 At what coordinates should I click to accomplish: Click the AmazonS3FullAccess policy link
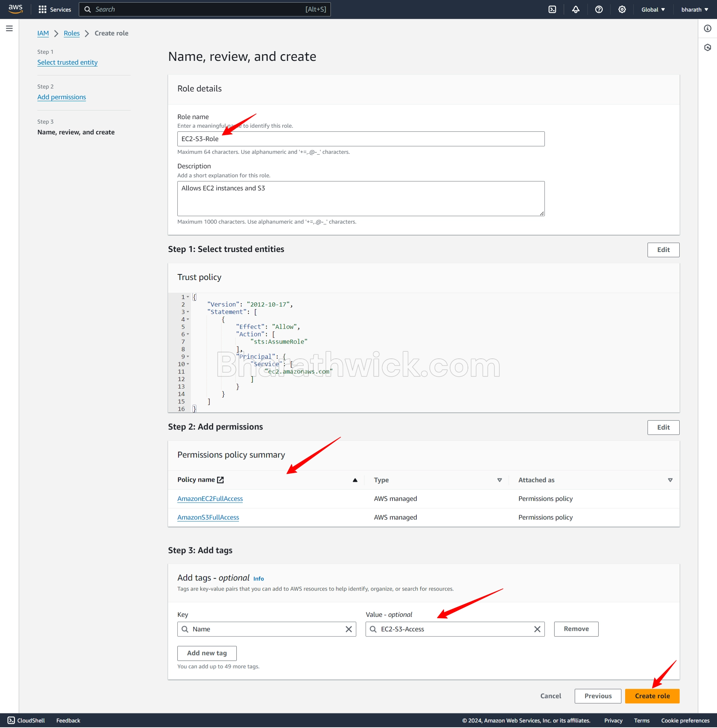pos(208,517)
